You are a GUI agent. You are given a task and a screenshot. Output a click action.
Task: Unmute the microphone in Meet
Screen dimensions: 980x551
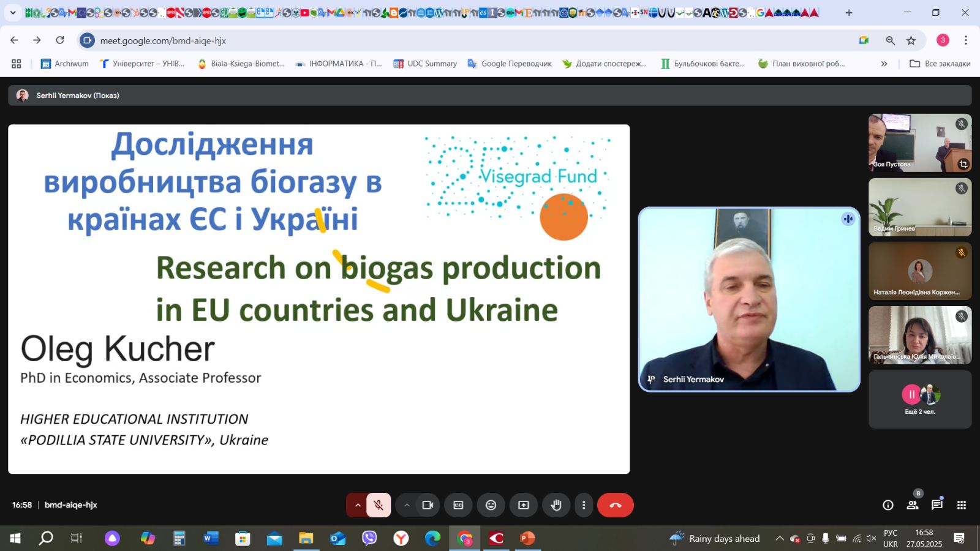click(x=379, y=505)
